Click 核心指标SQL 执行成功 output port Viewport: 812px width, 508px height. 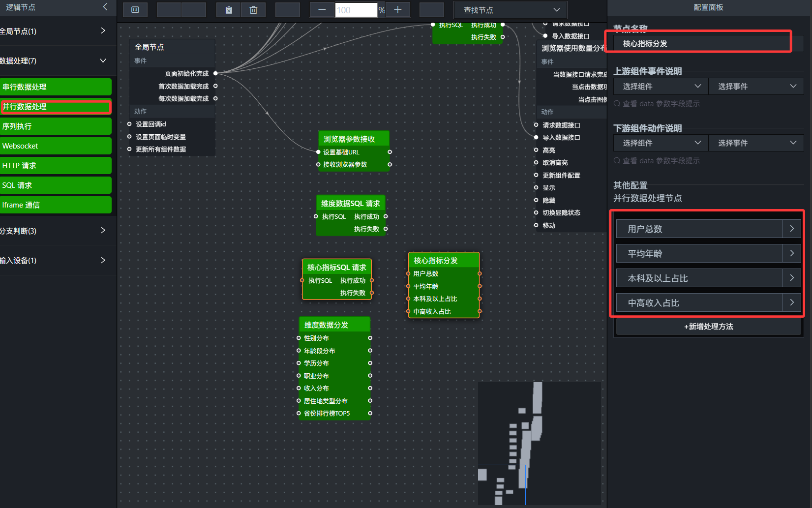point(372,280)
